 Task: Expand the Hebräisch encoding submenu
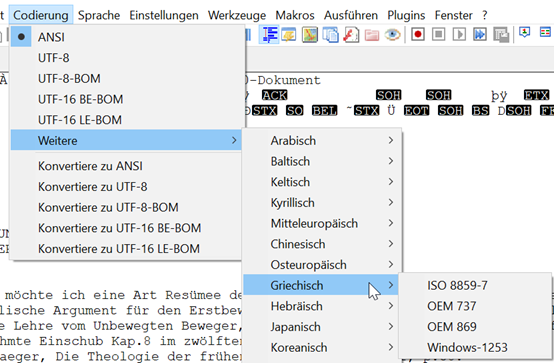322,306
